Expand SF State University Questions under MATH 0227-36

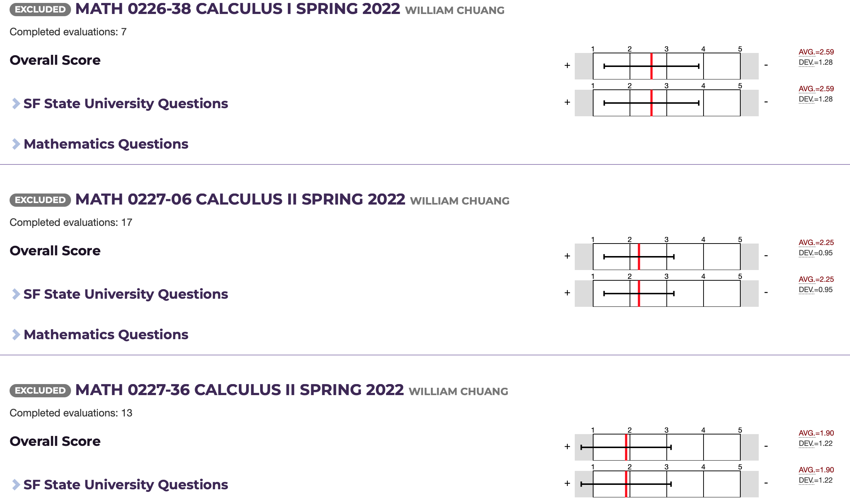coord(125,485)
